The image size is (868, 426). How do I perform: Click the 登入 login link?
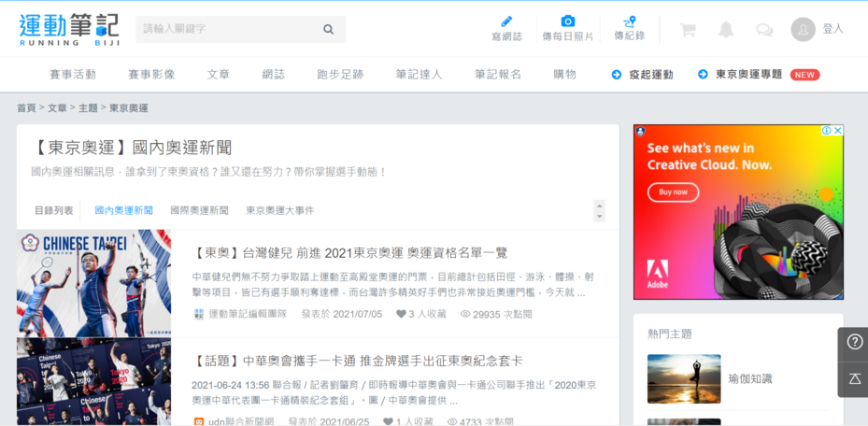pyautogui.click(x=832, y=29)
